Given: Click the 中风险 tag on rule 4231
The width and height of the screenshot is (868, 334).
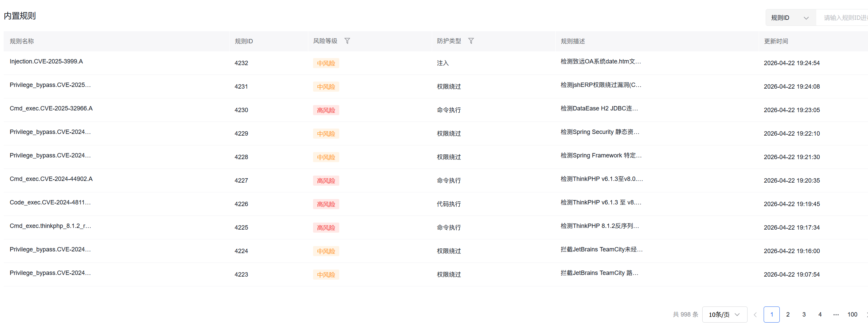Looking at the screenshot, I should 326,86.
